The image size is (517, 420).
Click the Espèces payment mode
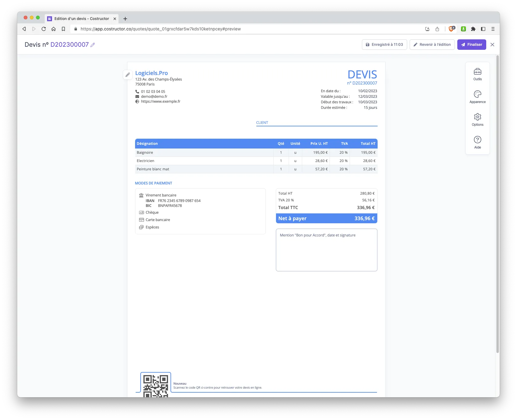coord(152,227)
